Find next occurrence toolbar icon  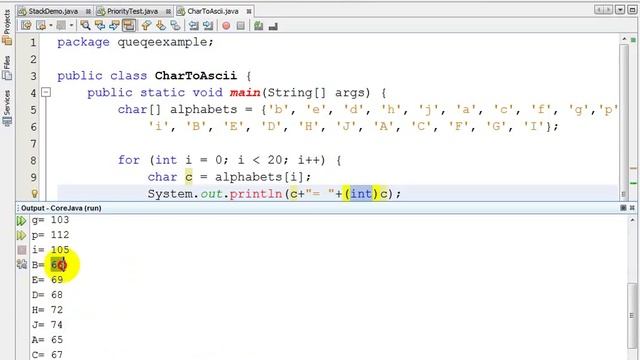coord(114,26)
